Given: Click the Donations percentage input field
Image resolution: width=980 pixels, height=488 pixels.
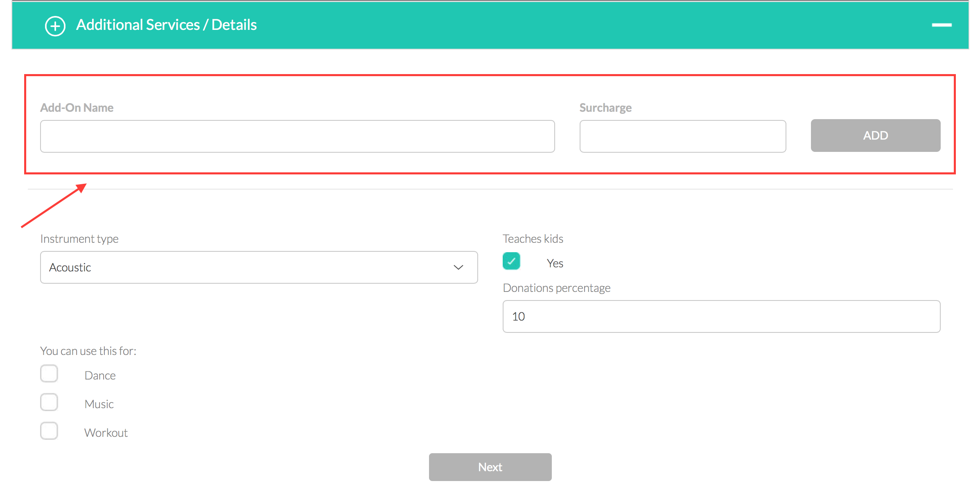Looking at the screenshot, I should 722,316.
